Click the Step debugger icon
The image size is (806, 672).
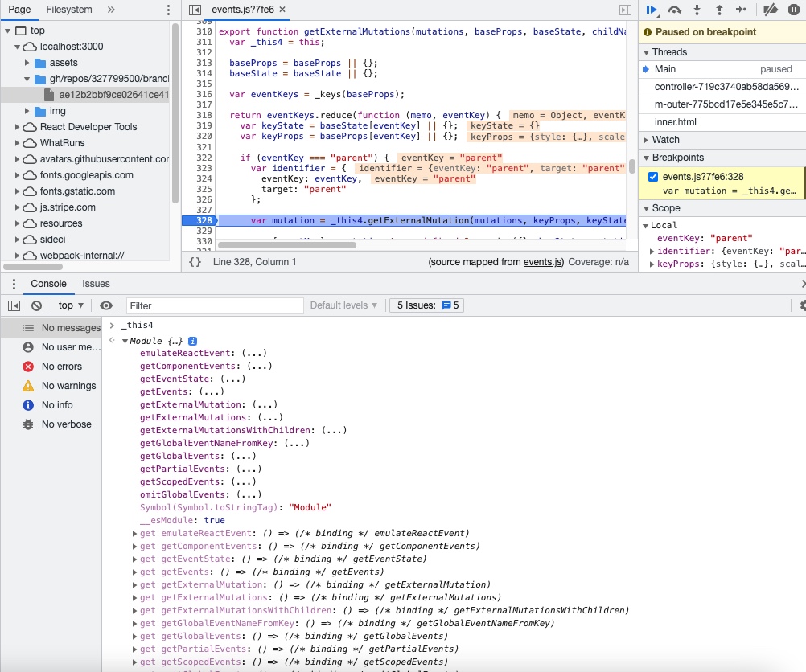click(741, 10)
